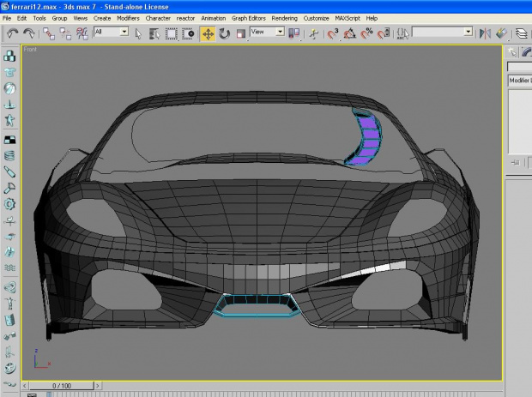Click reactor Toy Car icon

pos(9,237)
